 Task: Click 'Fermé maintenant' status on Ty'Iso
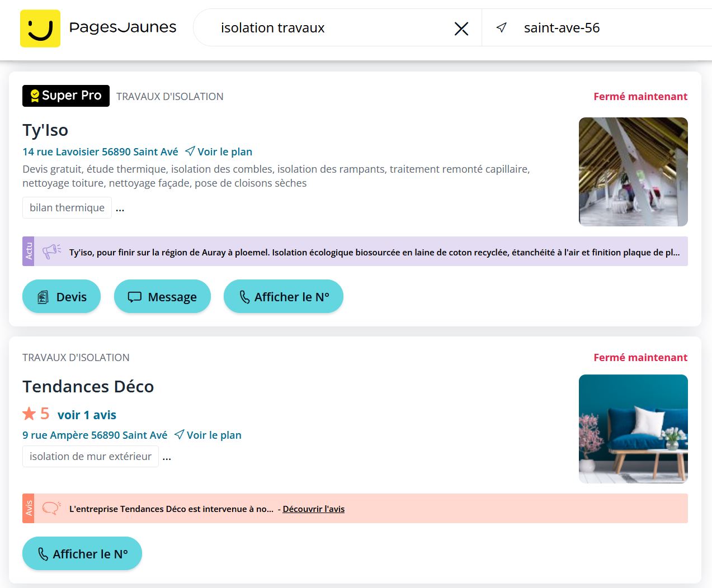640,96
